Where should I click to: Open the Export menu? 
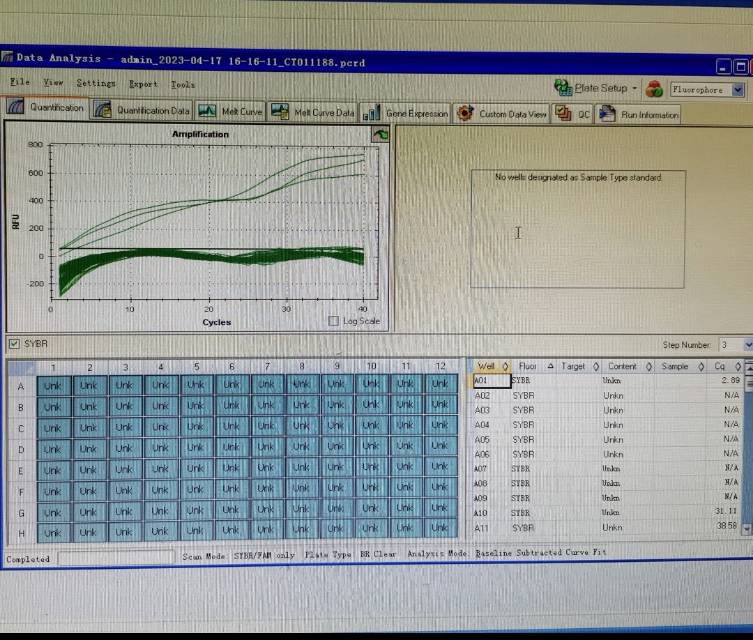(143, 84)
